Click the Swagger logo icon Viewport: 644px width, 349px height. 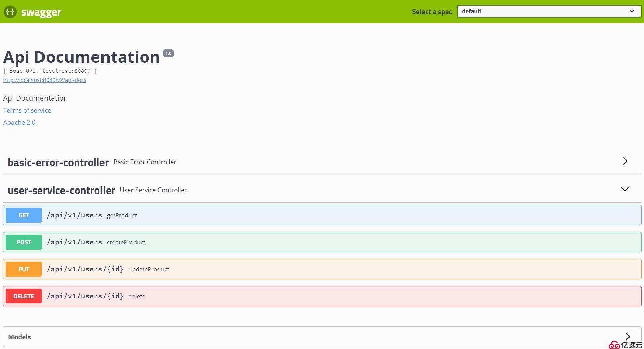10,12
